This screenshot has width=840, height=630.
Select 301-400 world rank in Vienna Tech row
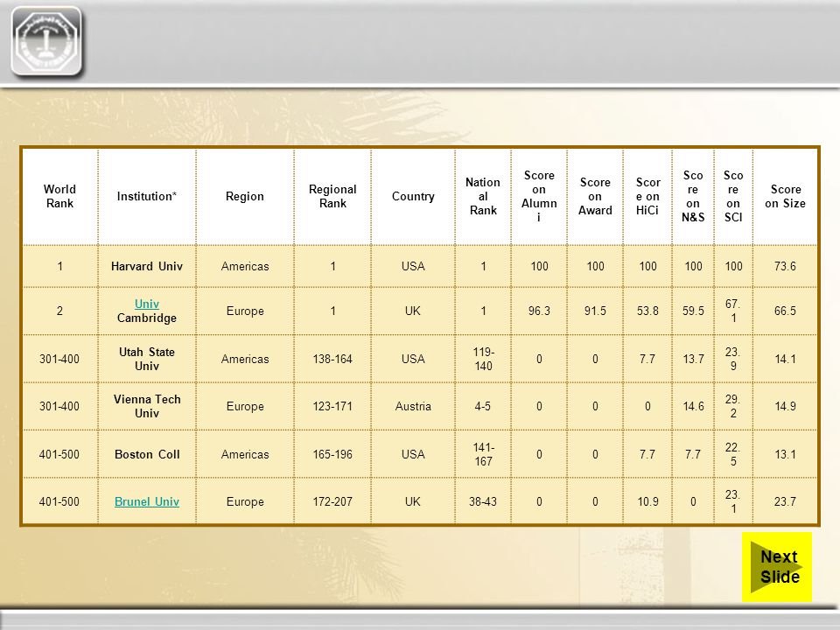[x=60, y=406]
